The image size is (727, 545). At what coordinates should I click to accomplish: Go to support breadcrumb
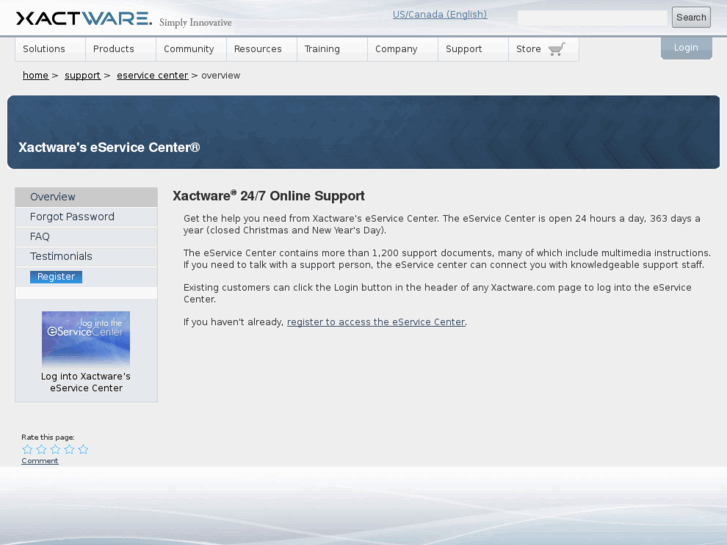click(x=82, y=75)
